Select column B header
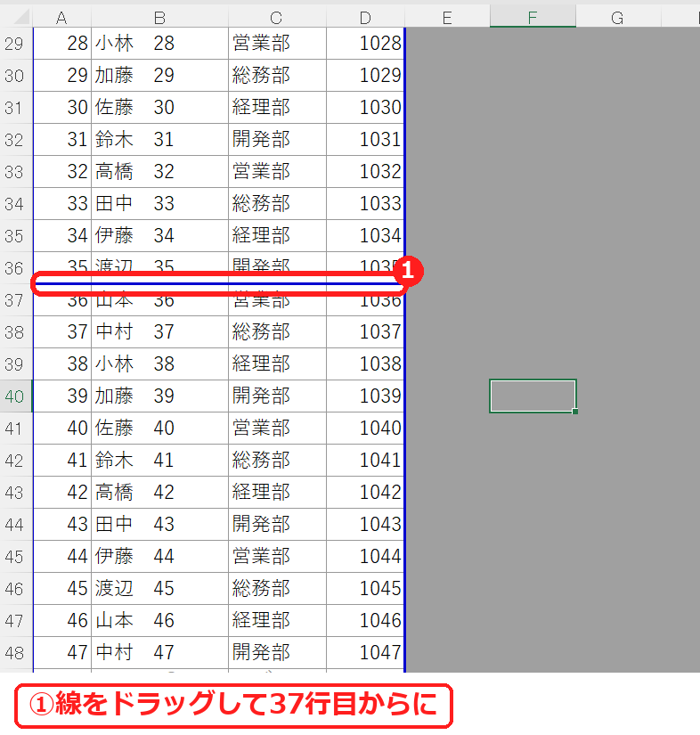This screenshot has width=700, height=735. [x=159, y=17]
